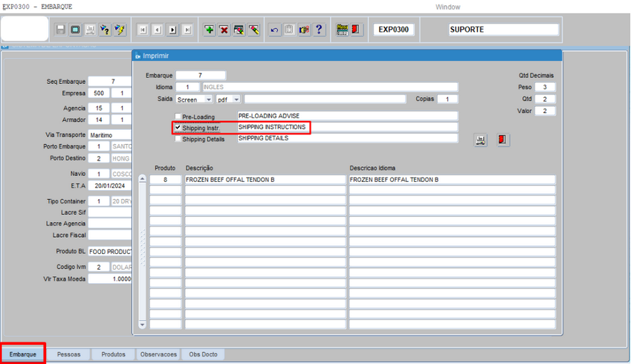Tick the Shipping Details checkbox
The height and width of the screenshot is (364, 631).
(x=178, y=139)
